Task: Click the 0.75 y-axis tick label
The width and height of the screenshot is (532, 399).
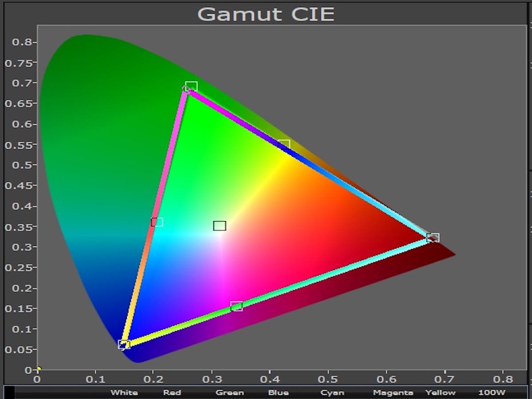Action: click(x=18, y=63)
